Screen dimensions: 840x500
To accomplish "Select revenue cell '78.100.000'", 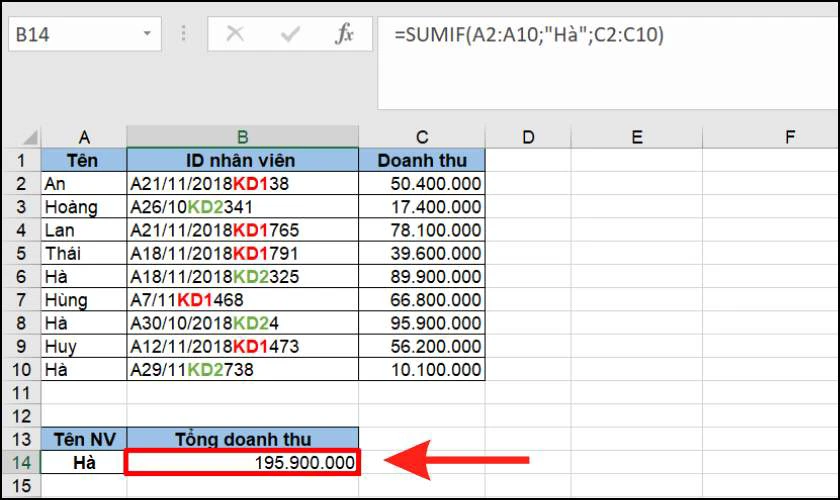I will 422,230.
